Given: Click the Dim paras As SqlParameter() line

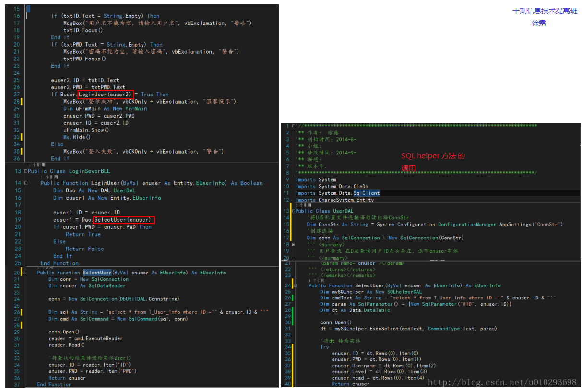Looking at the screenshot, I should point(416,304).
